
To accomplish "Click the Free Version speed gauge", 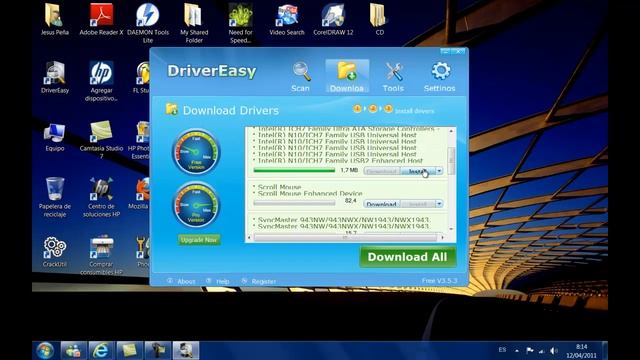I will 196,152.
